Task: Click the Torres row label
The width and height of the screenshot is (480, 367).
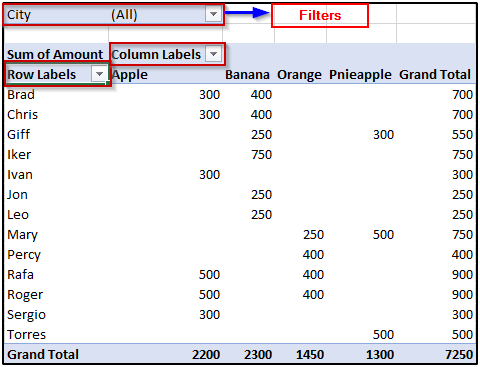Action: click(x=26, y=335)
